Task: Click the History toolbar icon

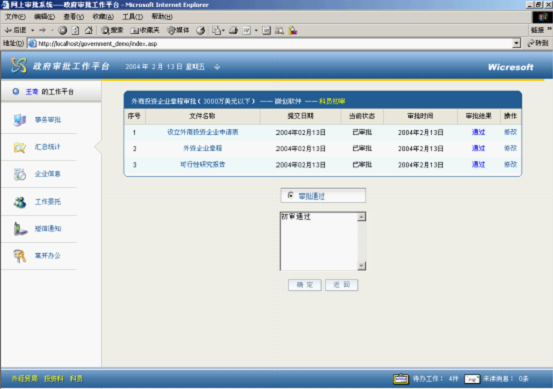Action: (x=201, y=30)
